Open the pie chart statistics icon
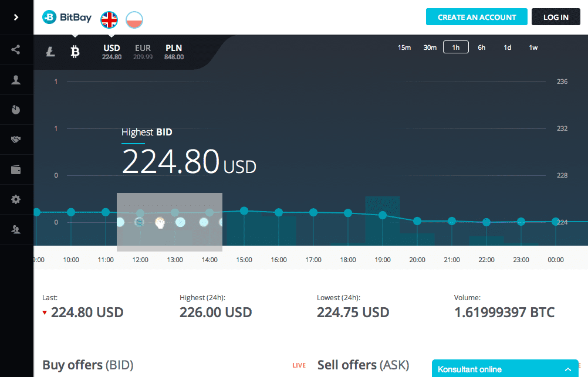This screenshot has height=377, width=588. 16,110
